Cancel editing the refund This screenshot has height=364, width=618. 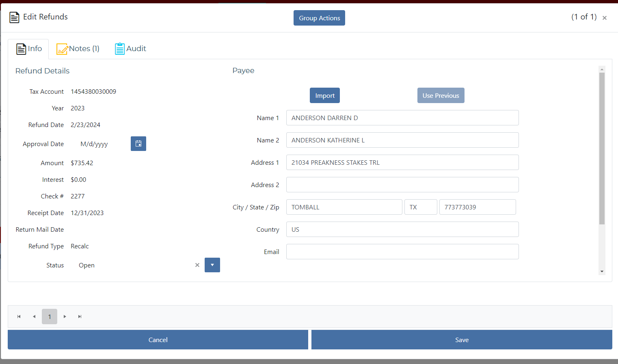[x=158, y=340]
